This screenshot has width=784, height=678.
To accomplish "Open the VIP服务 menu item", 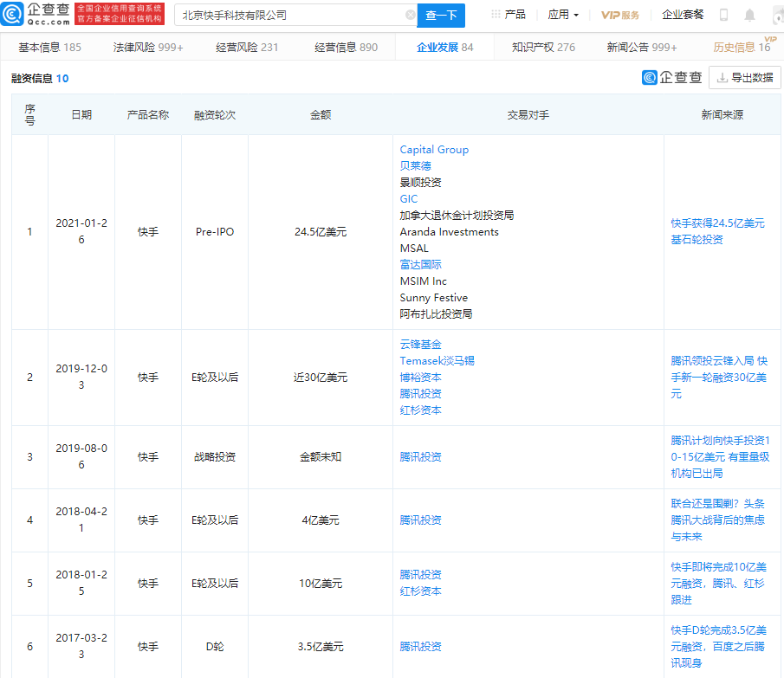I will 620,15.
